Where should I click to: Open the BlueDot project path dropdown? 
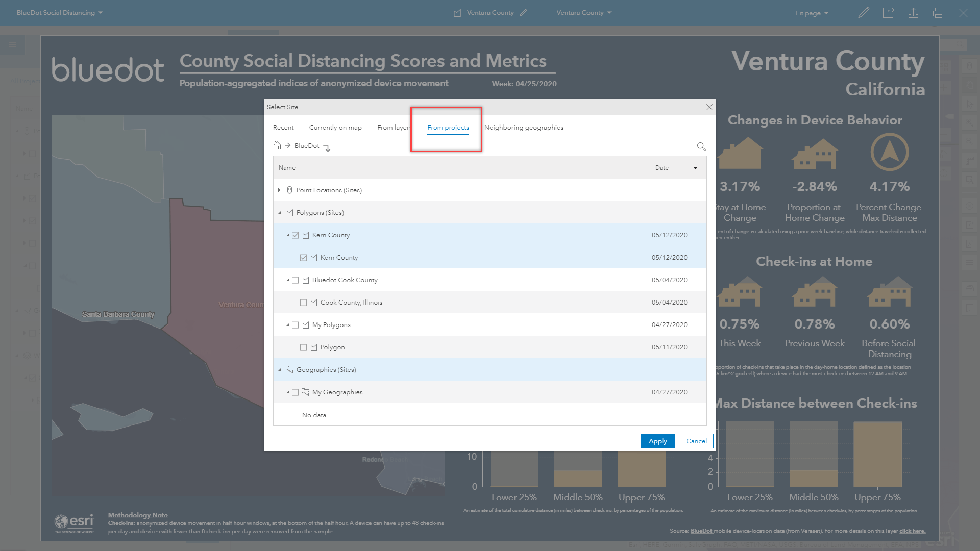tap(327, 148)
